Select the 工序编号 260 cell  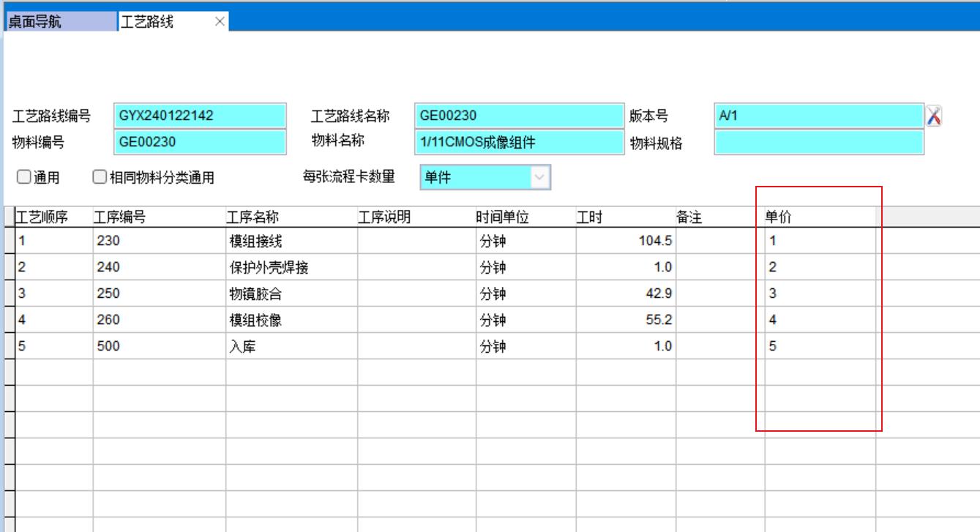pos(158,321)
